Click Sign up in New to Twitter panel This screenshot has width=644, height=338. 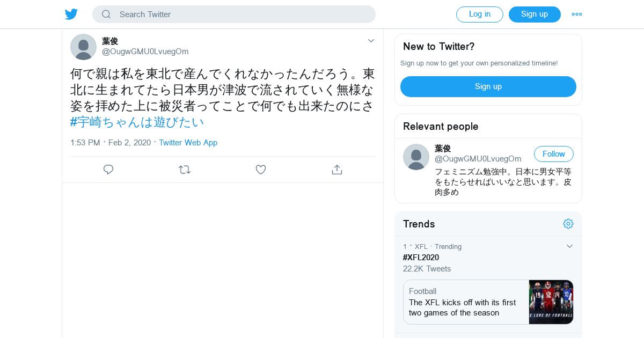coord(488,86)
